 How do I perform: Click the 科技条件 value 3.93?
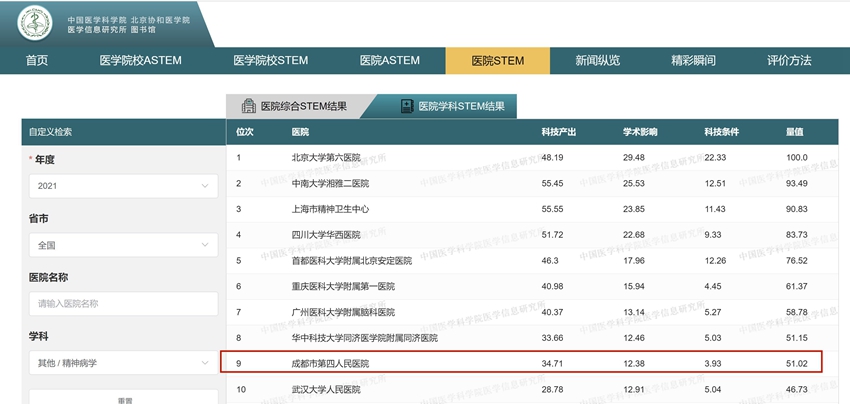(713, 363)
